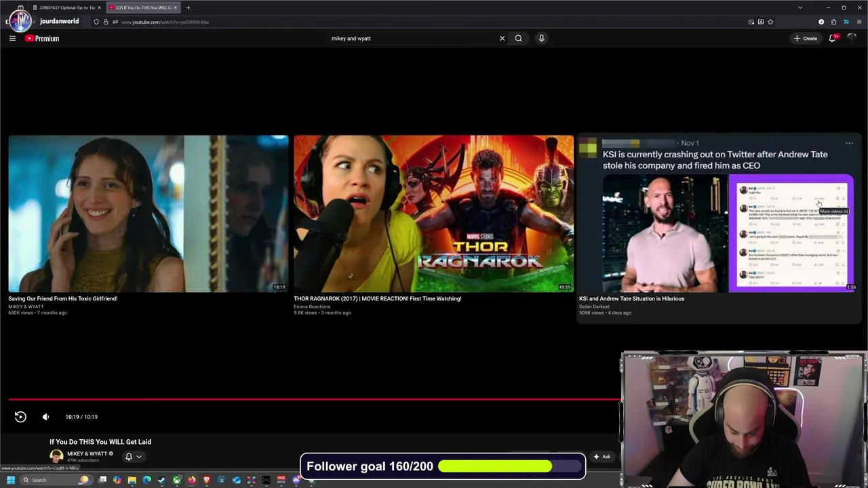Open File Explorer from the taskbar

(132, 480)
